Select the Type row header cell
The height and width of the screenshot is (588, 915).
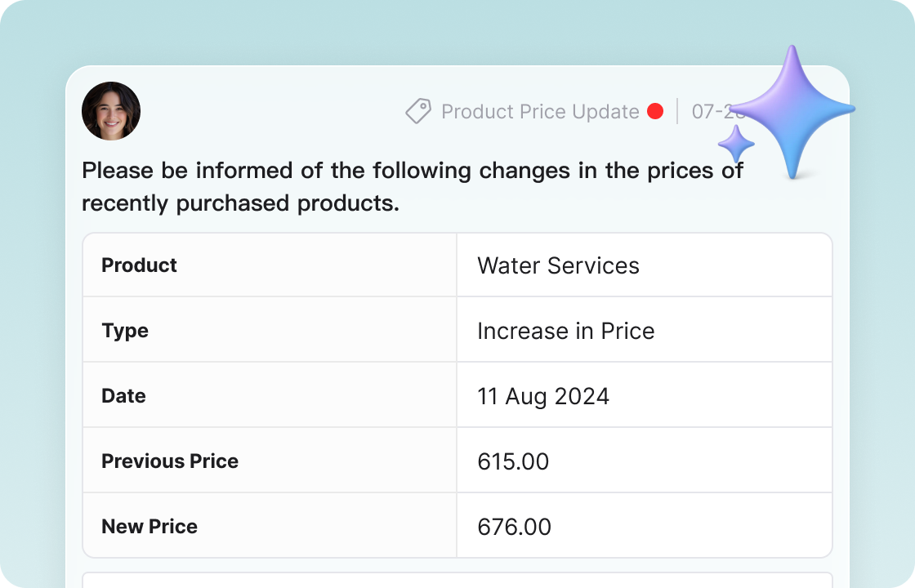(x=125, y=331)
